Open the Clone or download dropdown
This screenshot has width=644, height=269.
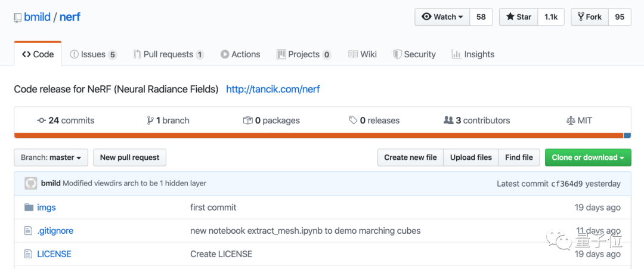coord(587,157)
